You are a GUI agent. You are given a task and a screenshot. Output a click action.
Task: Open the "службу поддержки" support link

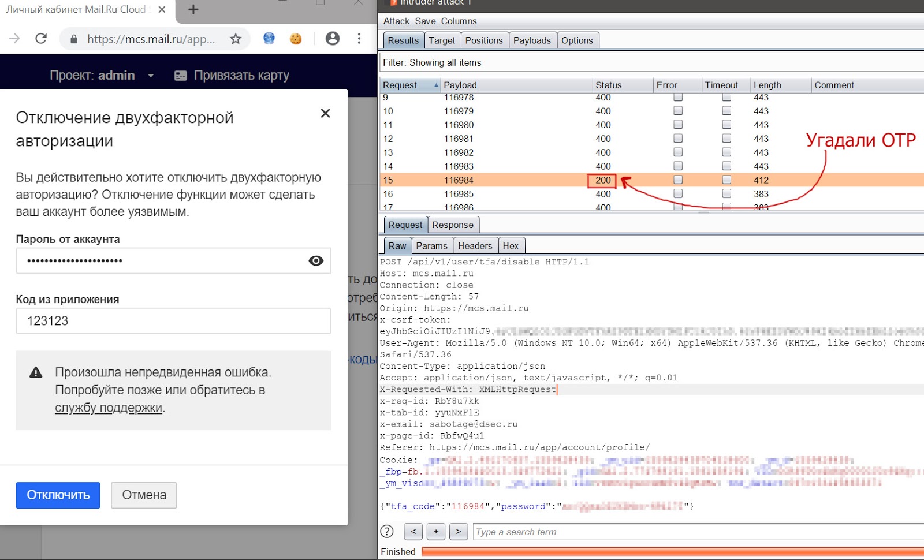107,408
